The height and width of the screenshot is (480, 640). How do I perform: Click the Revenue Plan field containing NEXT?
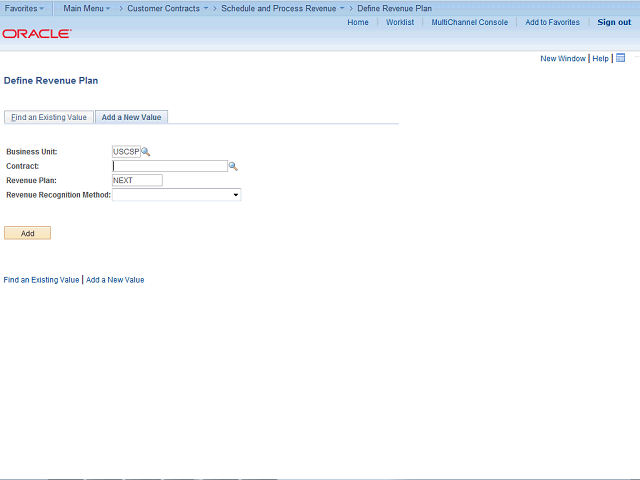coord(137,180)
